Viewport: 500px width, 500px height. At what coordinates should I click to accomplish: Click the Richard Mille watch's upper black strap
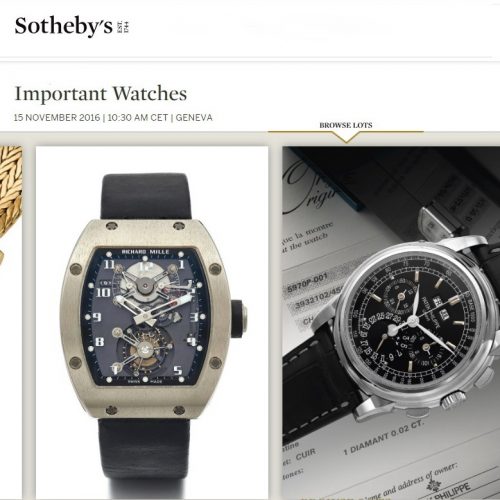click(146, 196)
